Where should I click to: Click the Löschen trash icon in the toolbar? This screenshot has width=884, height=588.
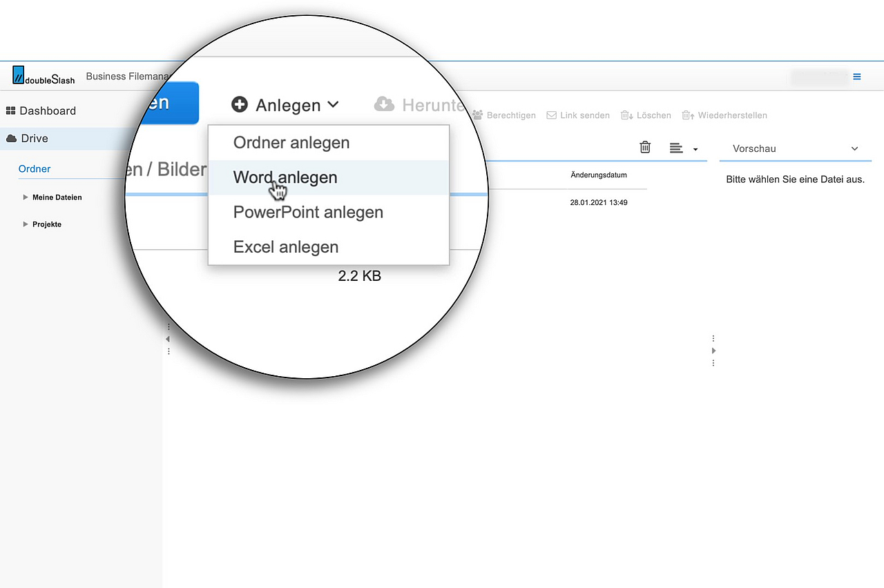pos(626,115)
